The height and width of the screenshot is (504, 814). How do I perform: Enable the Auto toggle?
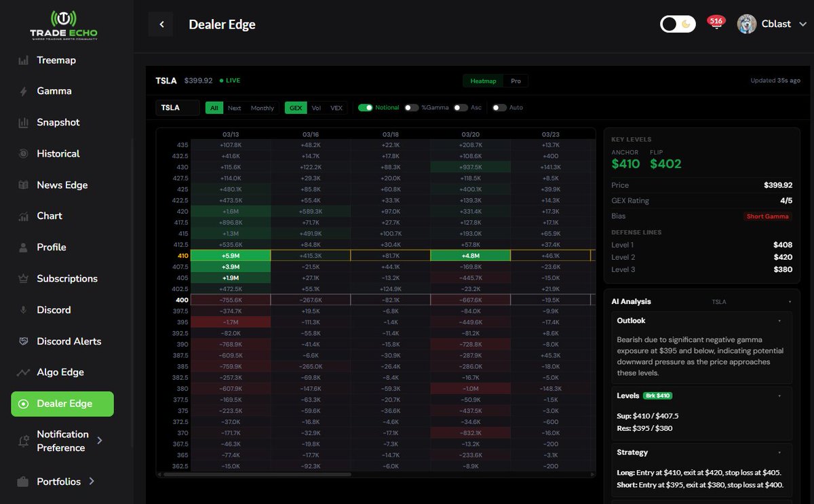coord(499,108)
